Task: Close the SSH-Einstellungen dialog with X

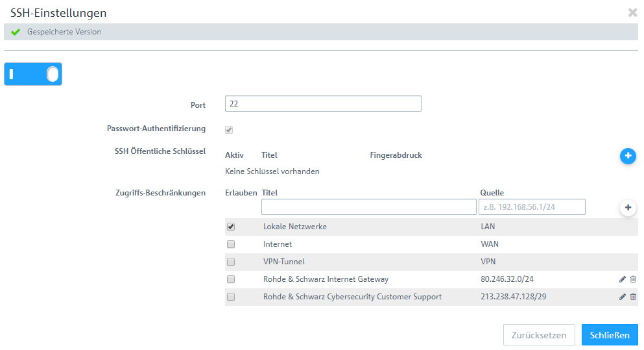Action: pyautogui.click(x=633, y=12)
